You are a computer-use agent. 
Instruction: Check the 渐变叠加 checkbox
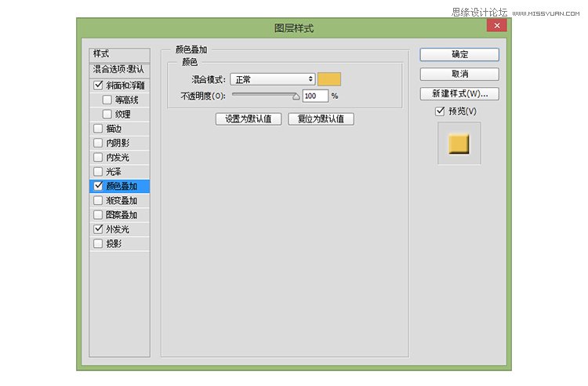pos(98,200)
